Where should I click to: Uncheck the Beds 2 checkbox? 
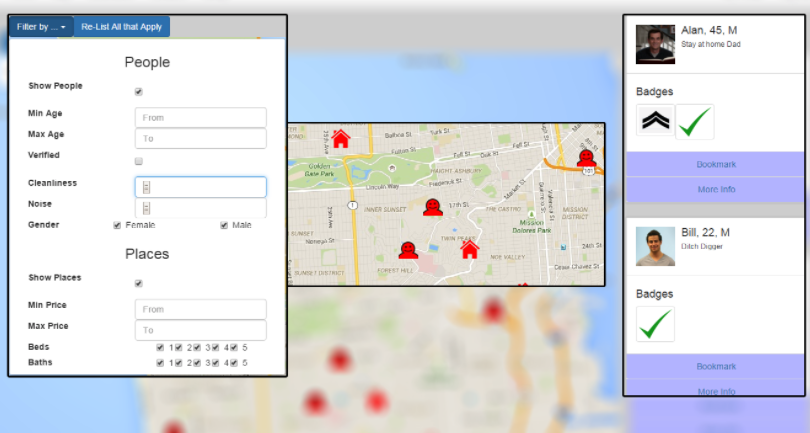tap(179, 348)
